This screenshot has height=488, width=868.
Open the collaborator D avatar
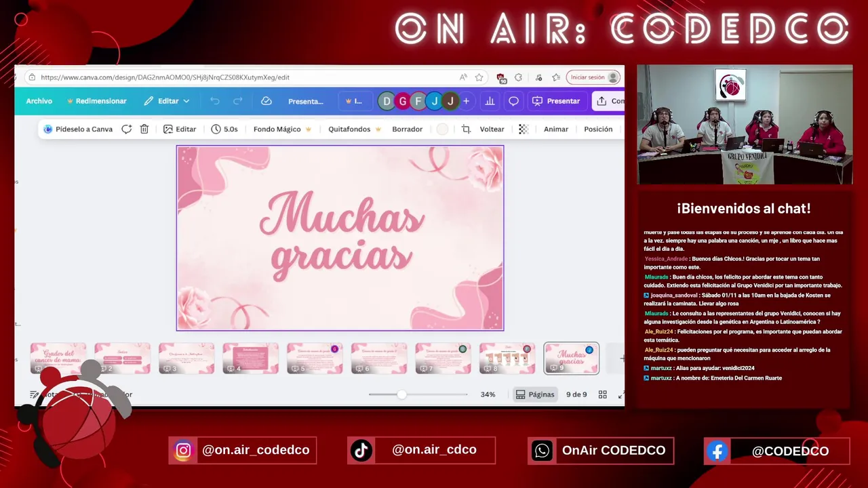387,101
